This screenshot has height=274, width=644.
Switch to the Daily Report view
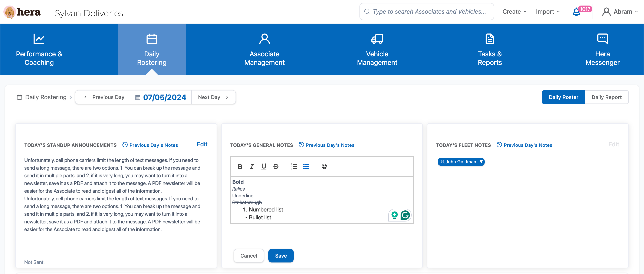(606, 97)
